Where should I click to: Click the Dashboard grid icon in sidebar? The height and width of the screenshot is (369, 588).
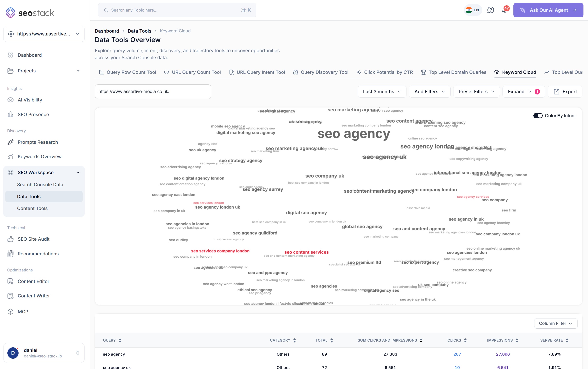(x=10, y=55)
